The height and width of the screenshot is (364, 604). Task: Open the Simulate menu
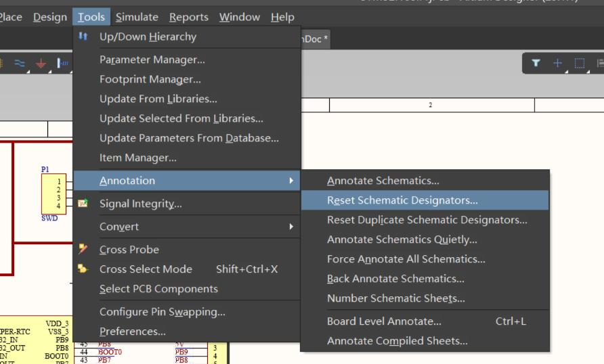click(137, 17)
